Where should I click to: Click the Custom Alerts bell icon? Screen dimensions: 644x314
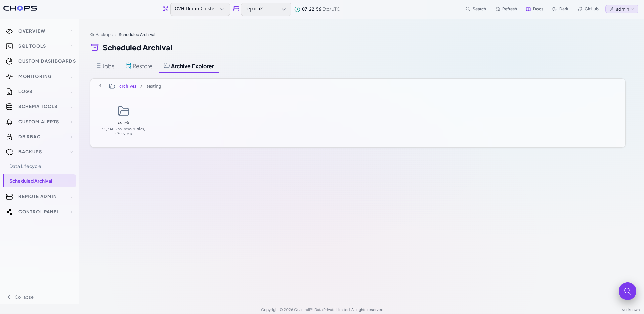click(x=9, y=122)
